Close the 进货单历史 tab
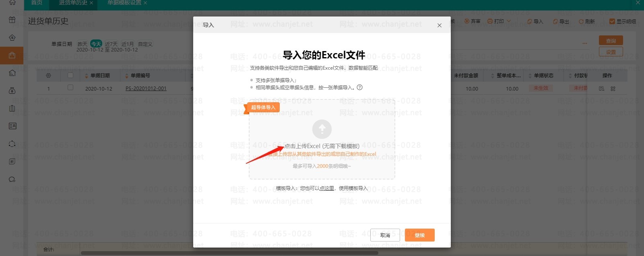This screenshot has height=256, width=644. click(91, 3)
